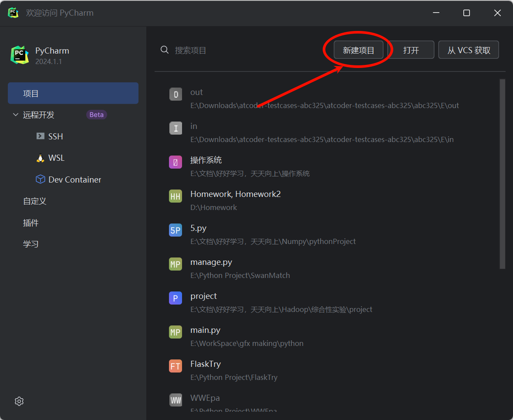Click the PyCharm version 2024.1.1 text

point(48,61)
